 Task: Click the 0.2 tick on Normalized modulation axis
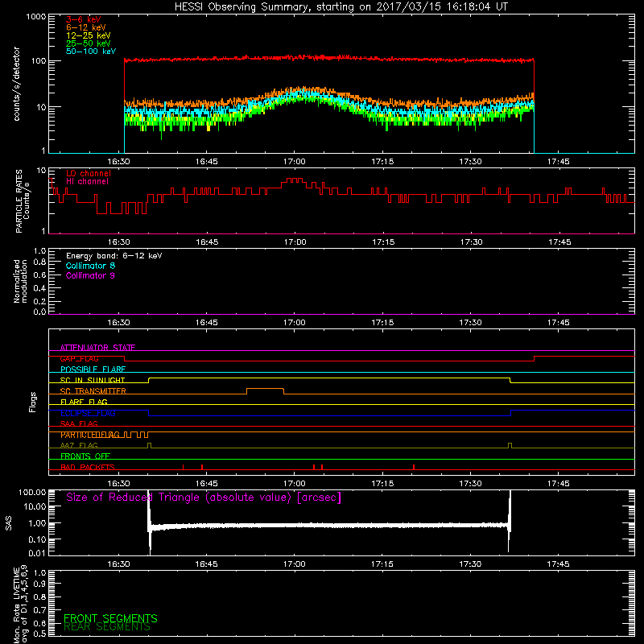39,301
